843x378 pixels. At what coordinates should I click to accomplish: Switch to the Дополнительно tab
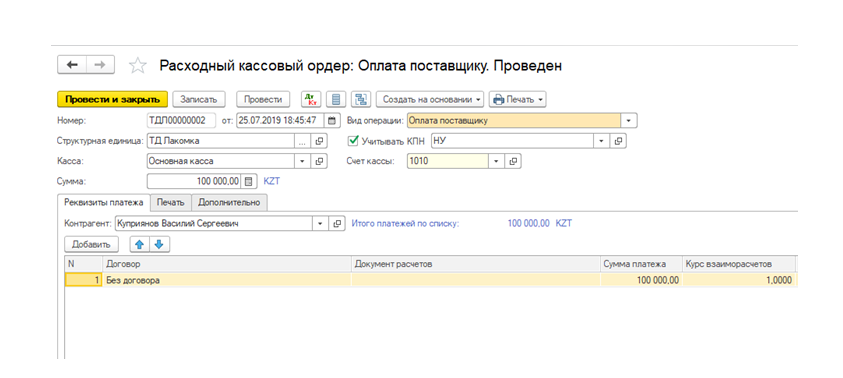229,202
